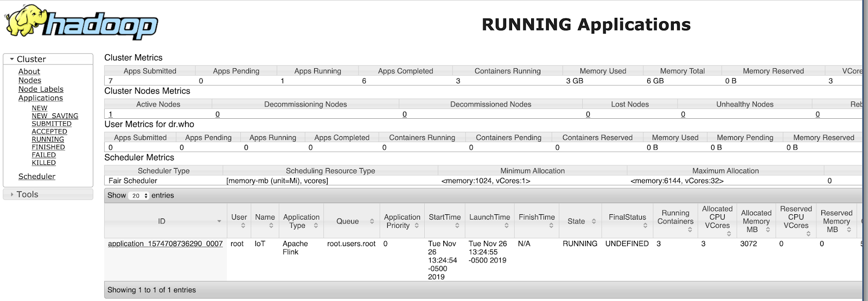Click the Hadoop elephant logo
868x301 pixels.
pos(81,22)
